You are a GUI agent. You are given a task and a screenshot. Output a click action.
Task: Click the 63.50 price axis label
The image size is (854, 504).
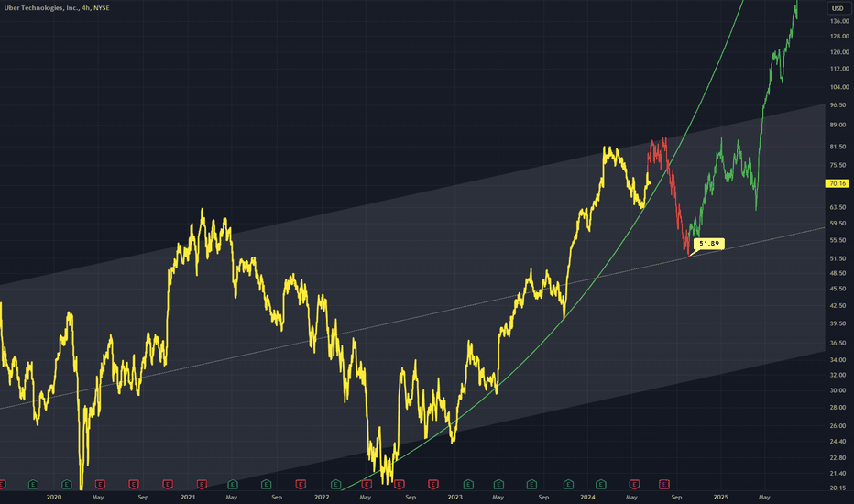pyautogui.click(x=839, y=208)
